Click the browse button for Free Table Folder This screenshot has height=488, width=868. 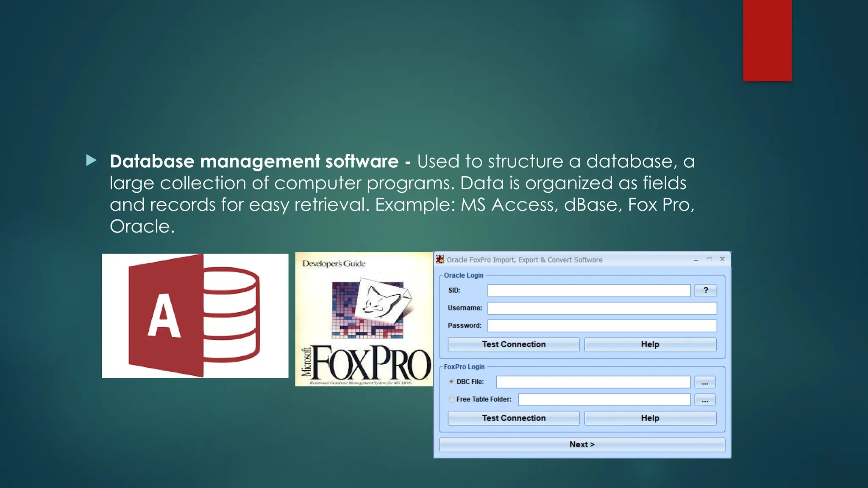[x=705, y=400]
